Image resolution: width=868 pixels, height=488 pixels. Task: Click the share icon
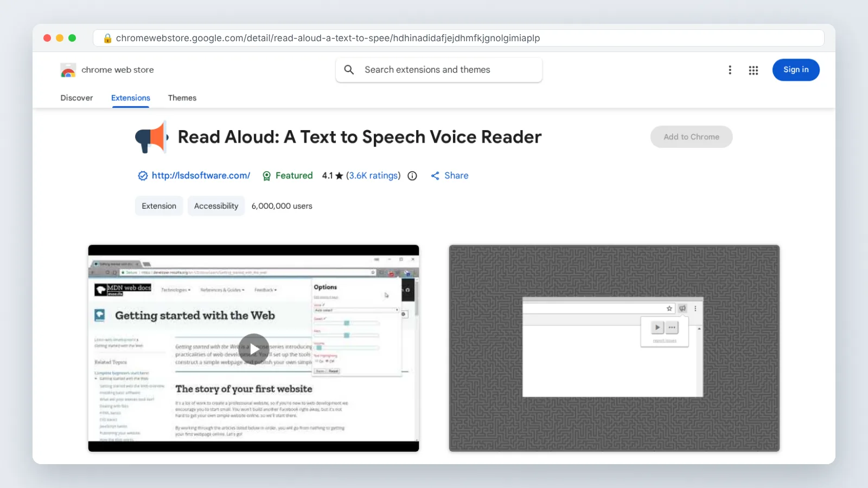(435, 176)
